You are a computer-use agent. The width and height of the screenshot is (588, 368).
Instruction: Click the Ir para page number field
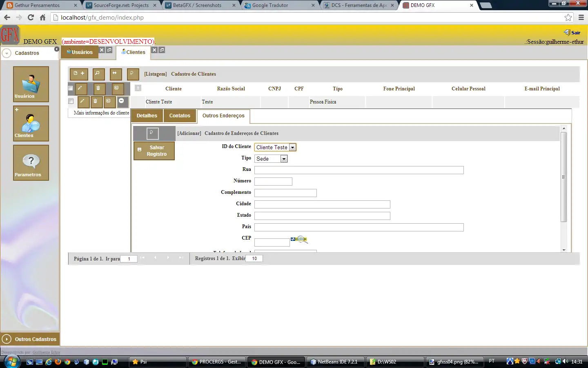[x=129, y=259]
